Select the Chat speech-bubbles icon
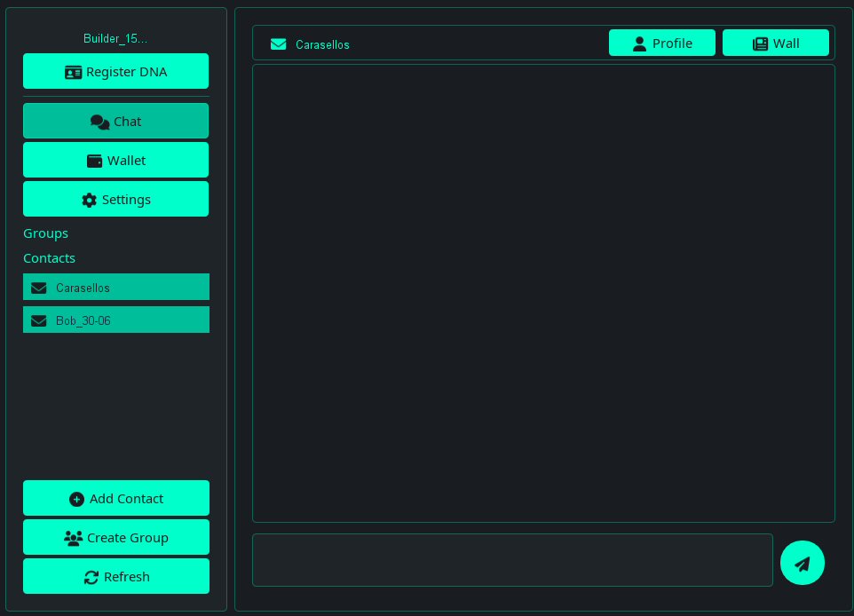 (99, 122)
